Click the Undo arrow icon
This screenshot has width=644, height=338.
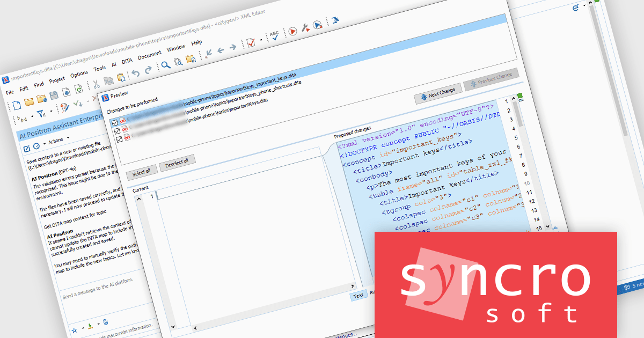(x=136, y=73)
